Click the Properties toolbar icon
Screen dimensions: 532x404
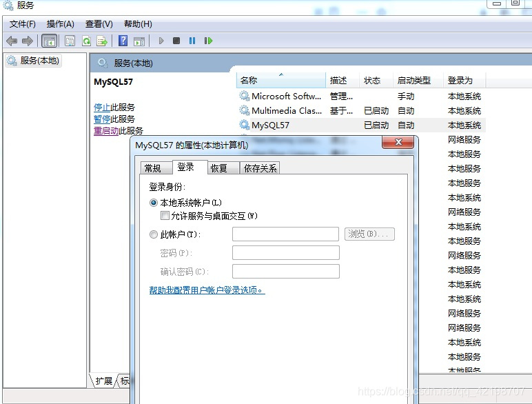click(70, 41)
